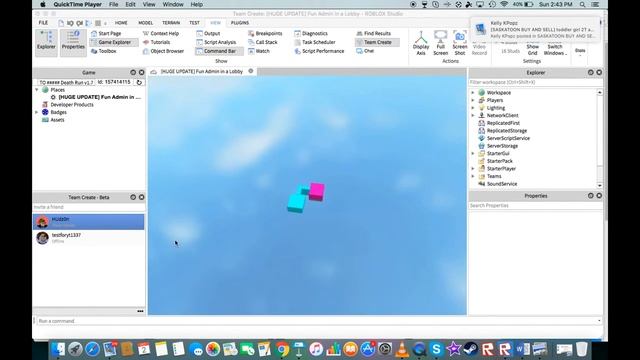Screen dimensions: 640x360
Task: Open the Start Page
Action: [x=106, y=33]
